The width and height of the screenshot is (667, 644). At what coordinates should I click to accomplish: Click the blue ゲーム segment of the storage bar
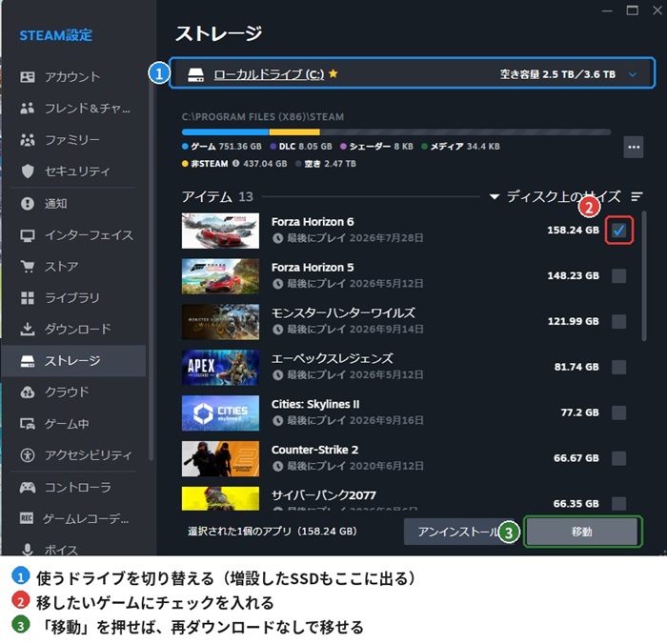(225, 132)
